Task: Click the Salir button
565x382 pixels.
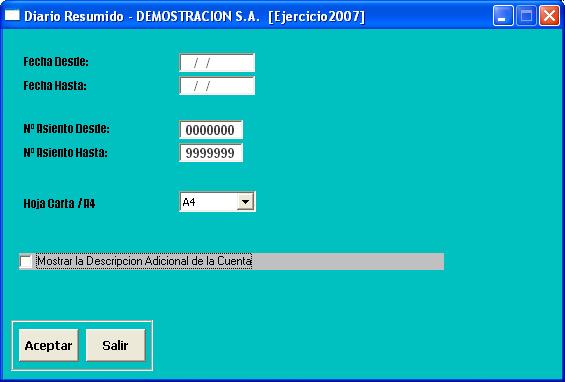Action: [116, 345]
